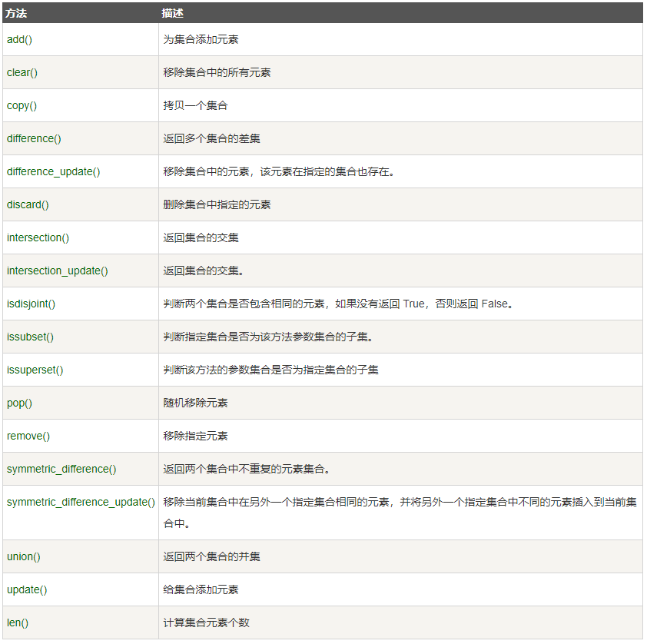The height and width of the screenshot is (644, 647).
Task: Open the discard() method link
Action: tap(28, 204)
